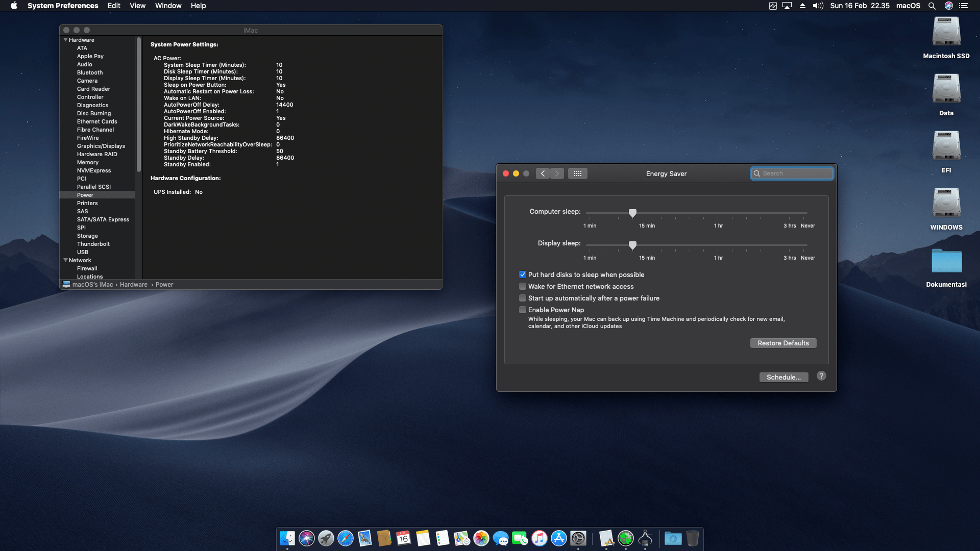Go forward in Energy Saver window

tap(557, 173)
